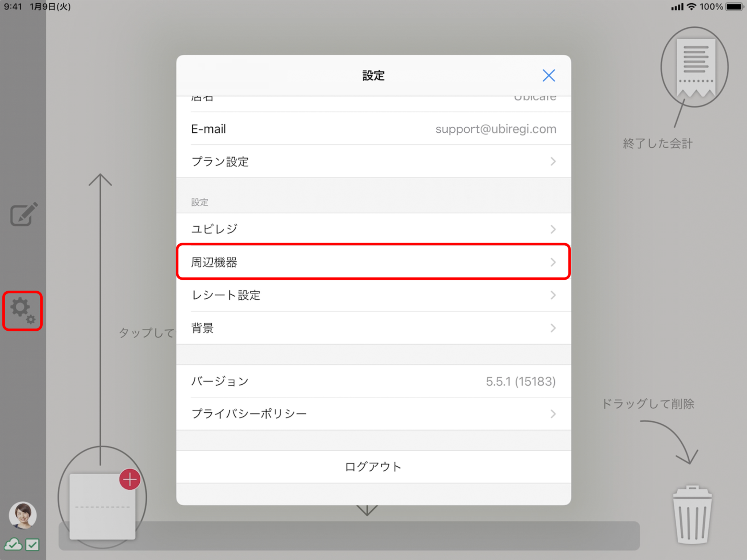The width and height of the screenshot is (747, 560).
Task: Tap the battery indicator in status bar
Action: [734, 7]
